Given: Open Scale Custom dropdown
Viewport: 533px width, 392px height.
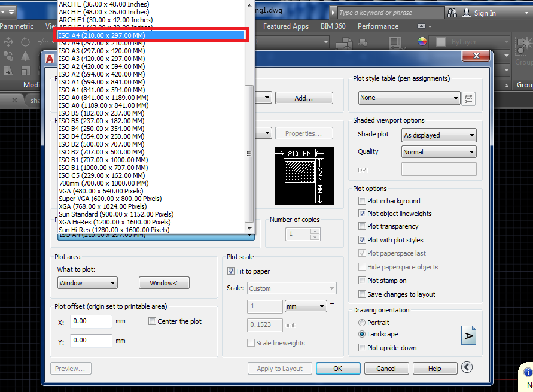Looking at the screenshot, I should tap(292, 288).
